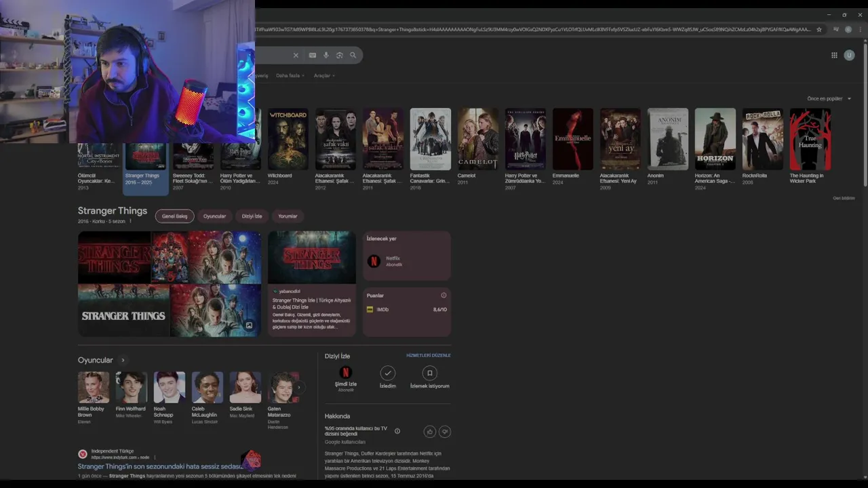Select the Genel Bakış tab

click(174, 216)
